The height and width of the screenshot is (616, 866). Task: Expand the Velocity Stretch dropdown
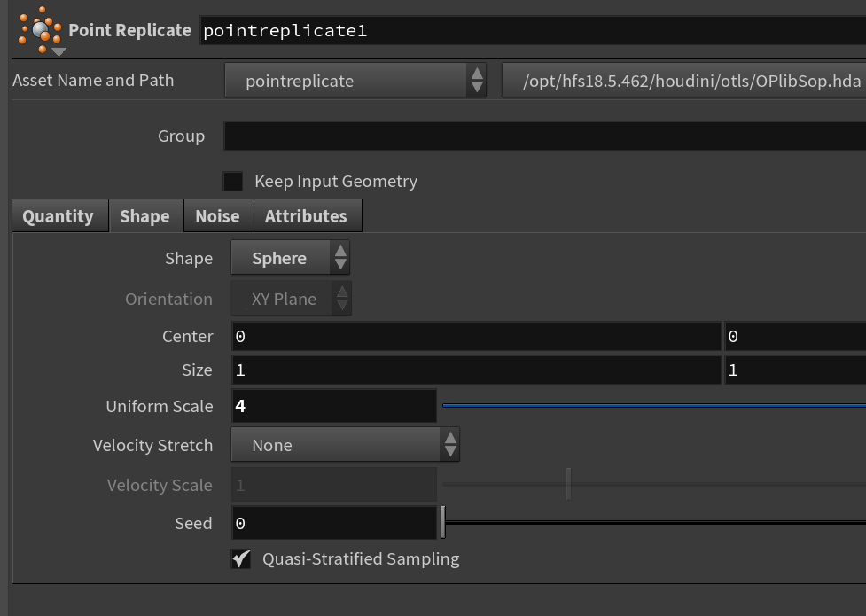(x=345, y=445)
